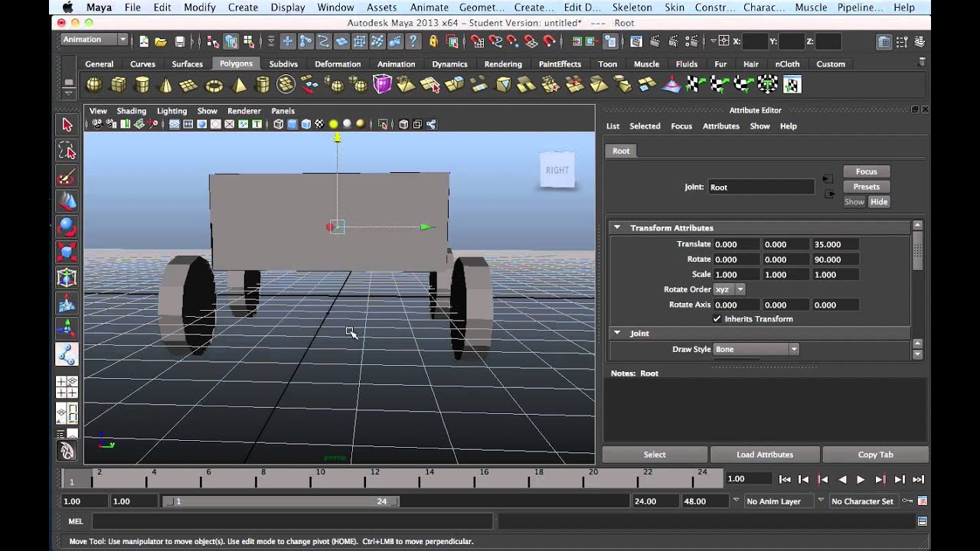Create a polygon cylinder from the shelf
This screenshot has height=551, width=980.
(142, 85)
